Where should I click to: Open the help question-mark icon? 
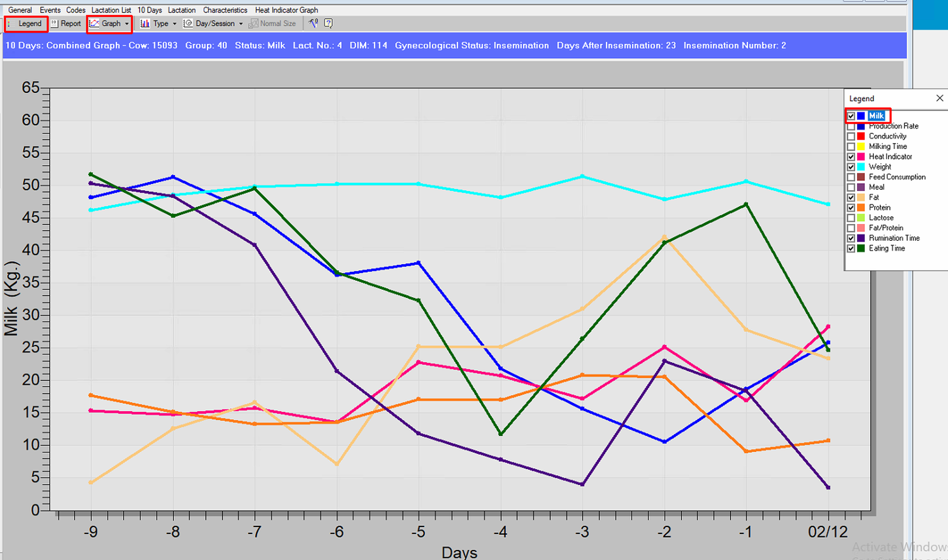(329, 23)
